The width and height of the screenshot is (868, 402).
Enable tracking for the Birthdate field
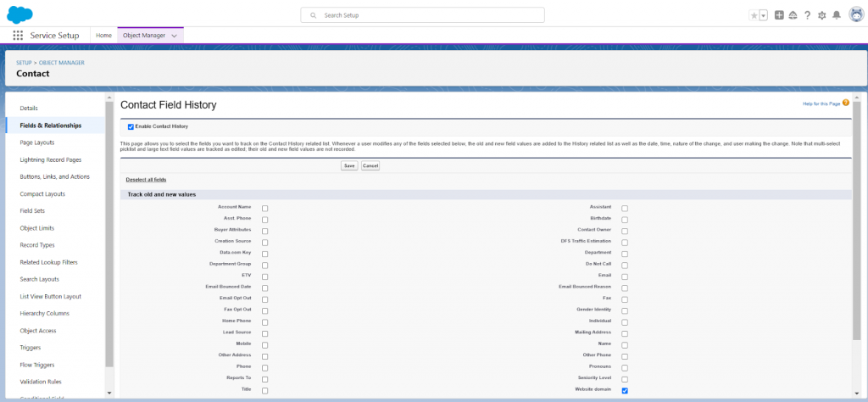[x=625, y=219]
